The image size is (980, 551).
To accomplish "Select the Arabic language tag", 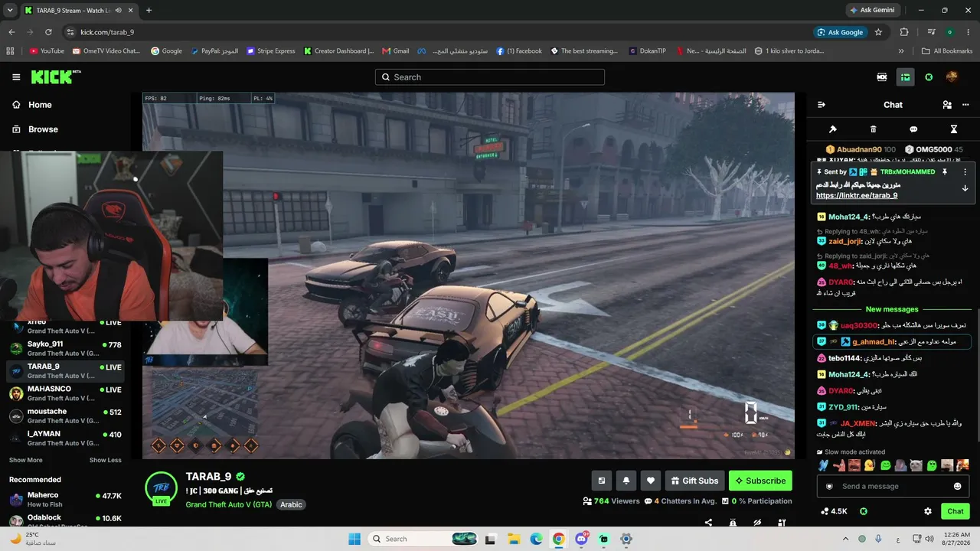I will pos(291,504).
